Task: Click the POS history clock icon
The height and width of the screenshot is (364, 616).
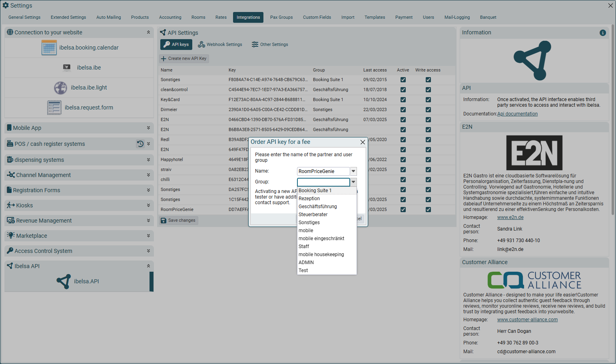Action: [x=140, y=144]
